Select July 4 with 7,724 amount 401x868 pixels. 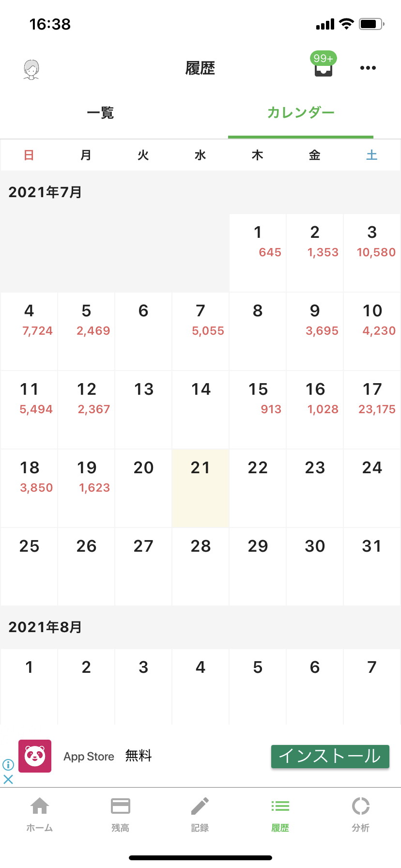pos(29,331)
